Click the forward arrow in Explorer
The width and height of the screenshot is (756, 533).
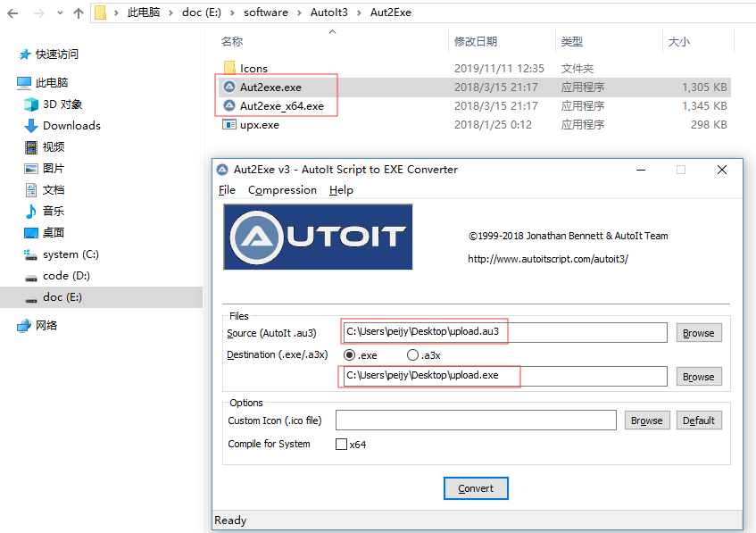39,13
